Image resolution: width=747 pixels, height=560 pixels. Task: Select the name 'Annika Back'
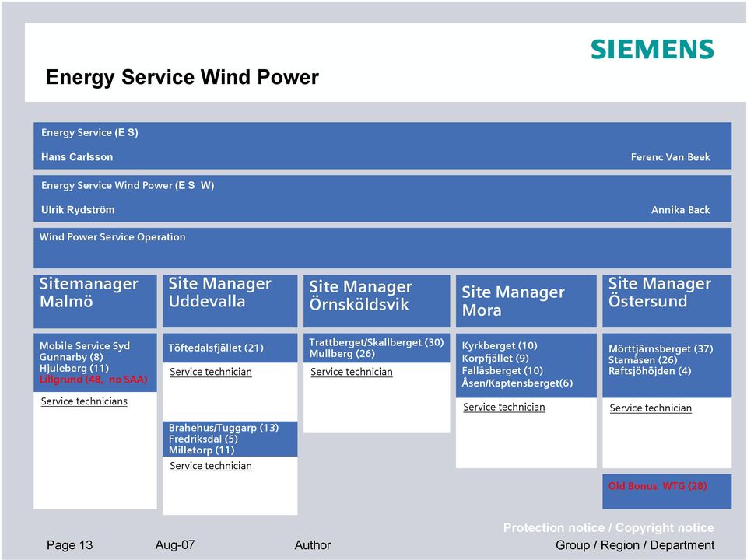tap(680, 209)
